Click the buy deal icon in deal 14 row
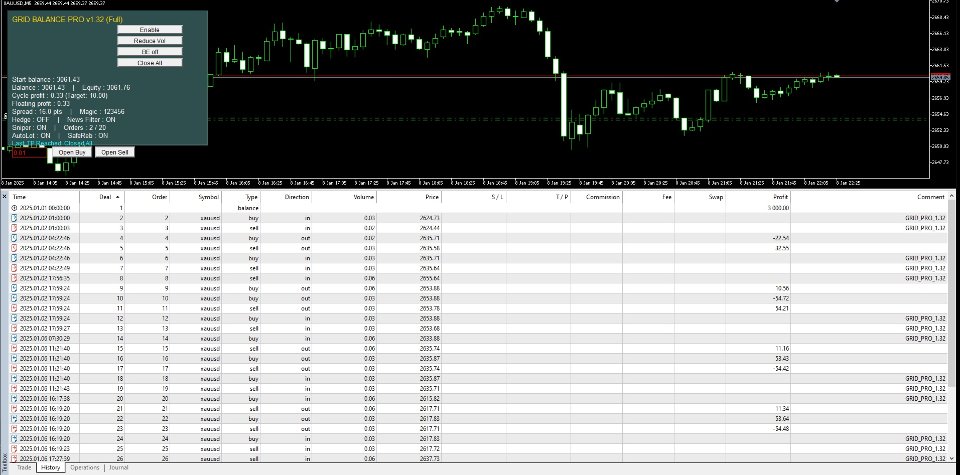 pyautogui.click(x=15, y=338)
